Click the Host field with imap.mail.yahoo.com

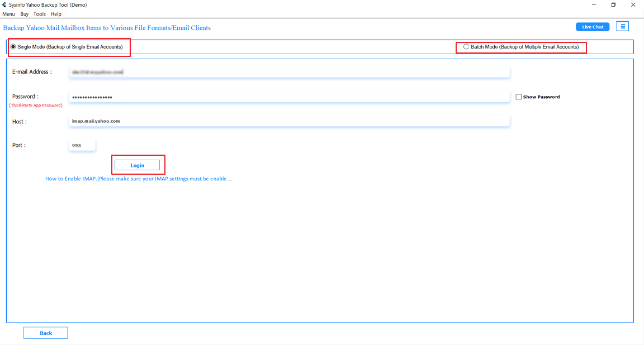(289, 121)
